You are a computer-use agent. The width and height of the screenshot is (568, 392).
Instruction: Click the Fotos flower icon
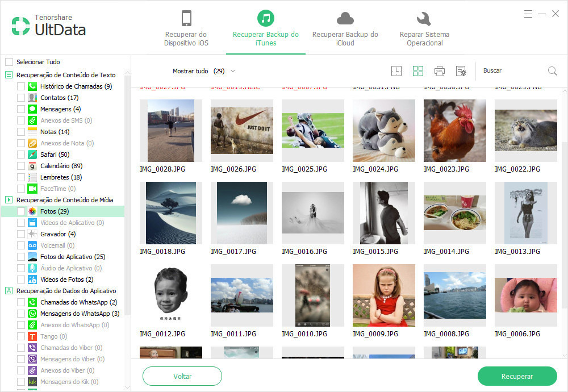(32, 211)
